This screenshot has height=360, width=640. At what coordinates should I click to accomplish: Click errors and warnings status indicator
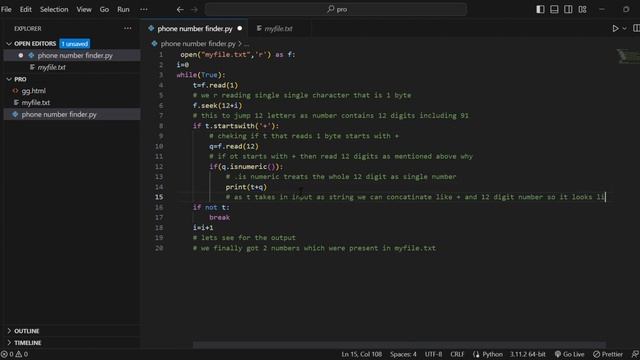(14, 354)
